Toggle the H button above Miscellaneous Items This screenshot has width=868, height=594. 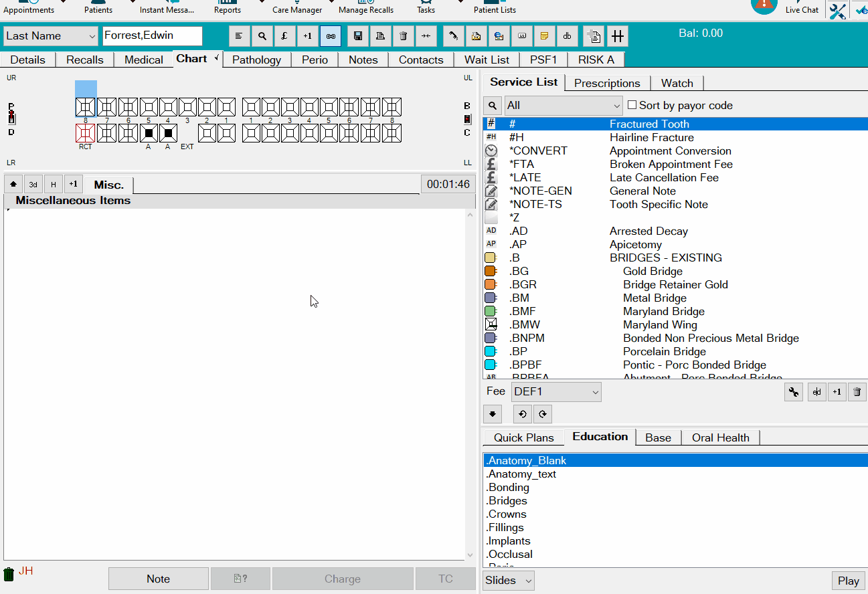click(x=53, y=185)
